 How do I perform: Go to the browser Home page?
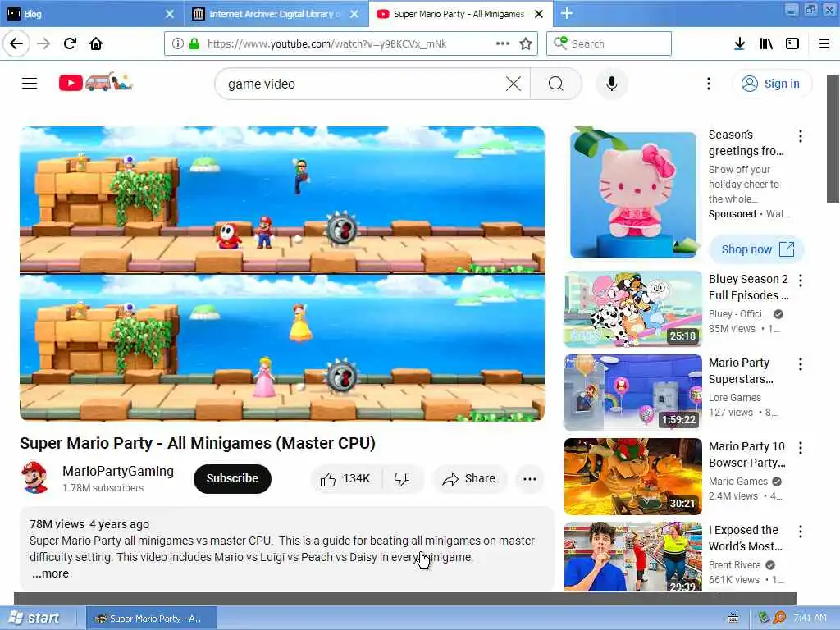point(96,43)
